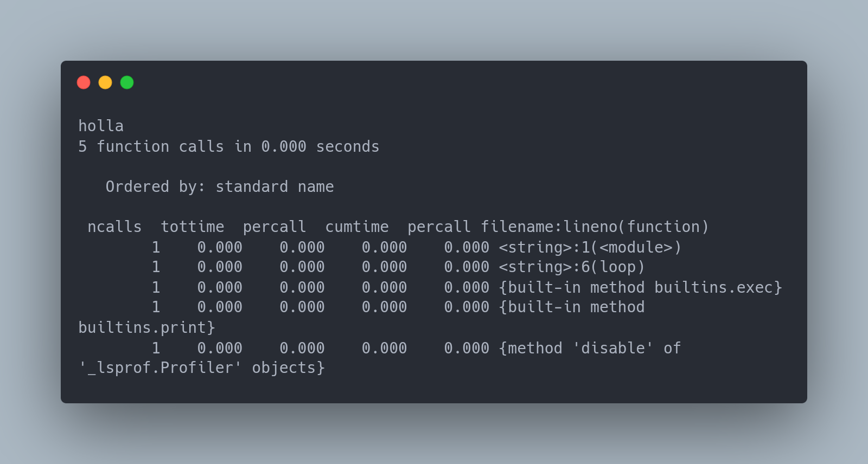Click the 'holla' output line
The image size is (868, 464).
point(101,126)
